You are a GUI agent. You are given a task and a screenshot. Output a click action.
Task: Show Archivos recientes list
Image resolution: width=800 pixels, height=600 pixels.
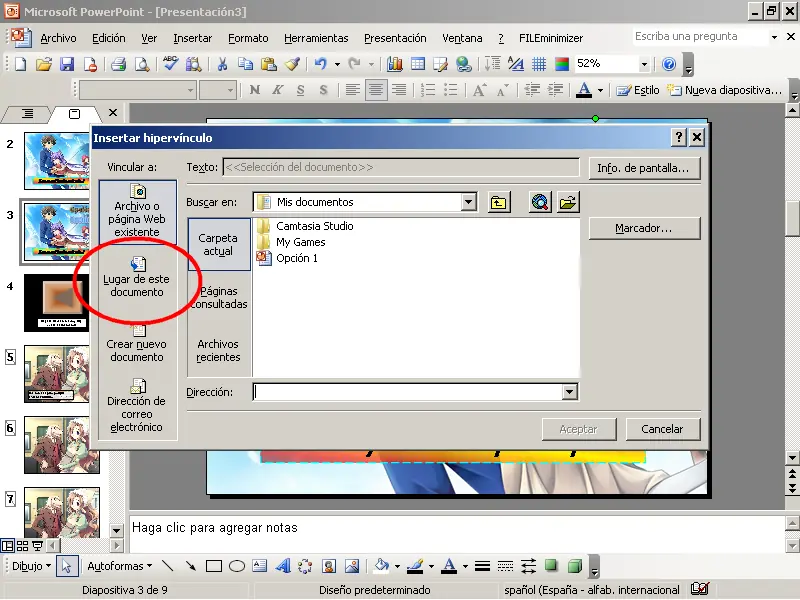[218, 351]
